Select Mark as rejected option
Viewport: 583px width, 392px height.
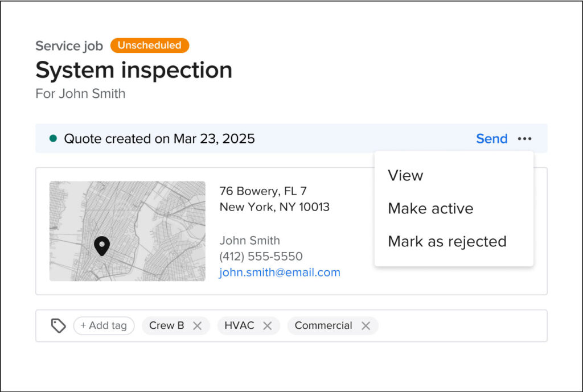pos(447,241)
